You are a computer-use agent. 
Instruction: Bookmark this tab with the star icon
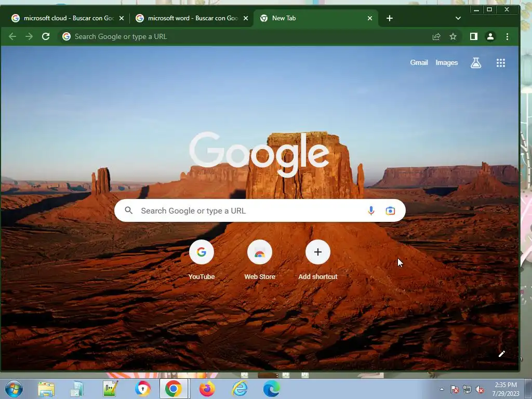pyautogui.click(x=453, y=37)
